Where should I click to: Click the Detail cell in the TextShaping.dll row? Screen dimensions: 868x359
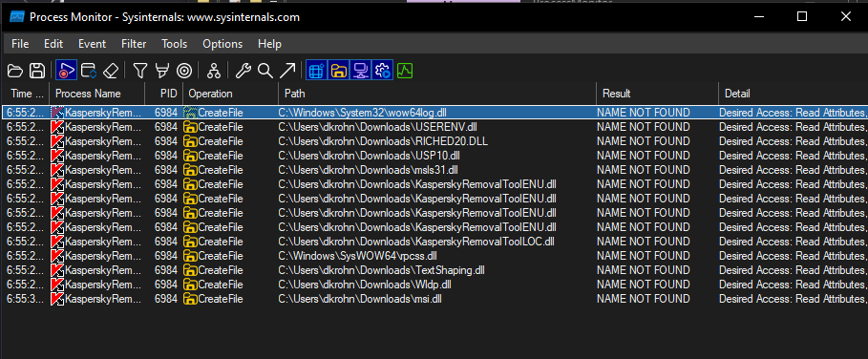pos(794,270)
